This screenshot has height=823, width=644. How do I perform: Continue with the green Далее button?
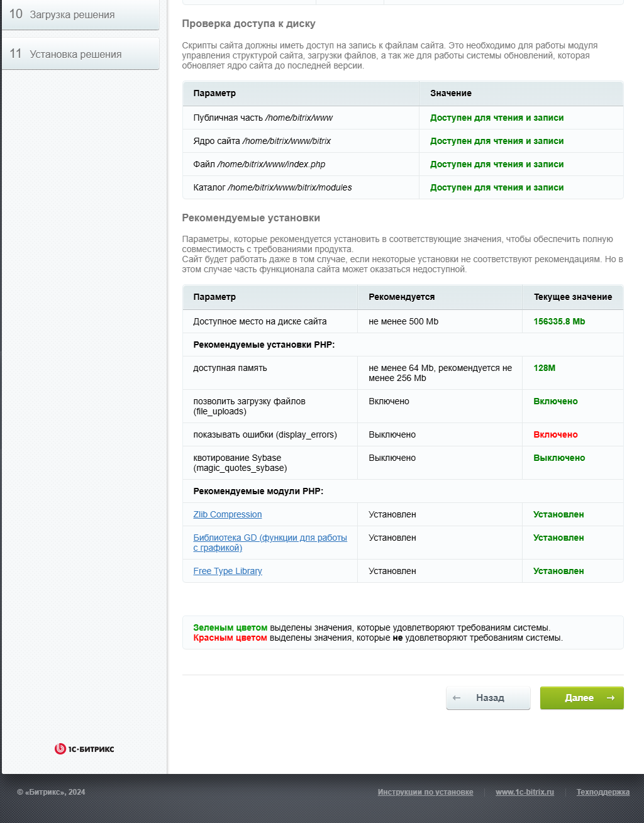click(x=582, y=698)
